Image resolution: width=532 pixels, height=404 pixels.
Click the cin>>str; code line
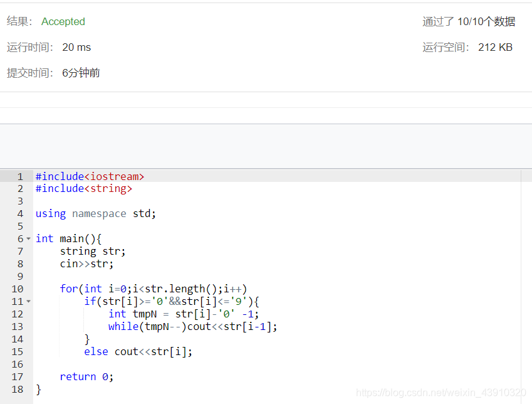pos(86,264)
